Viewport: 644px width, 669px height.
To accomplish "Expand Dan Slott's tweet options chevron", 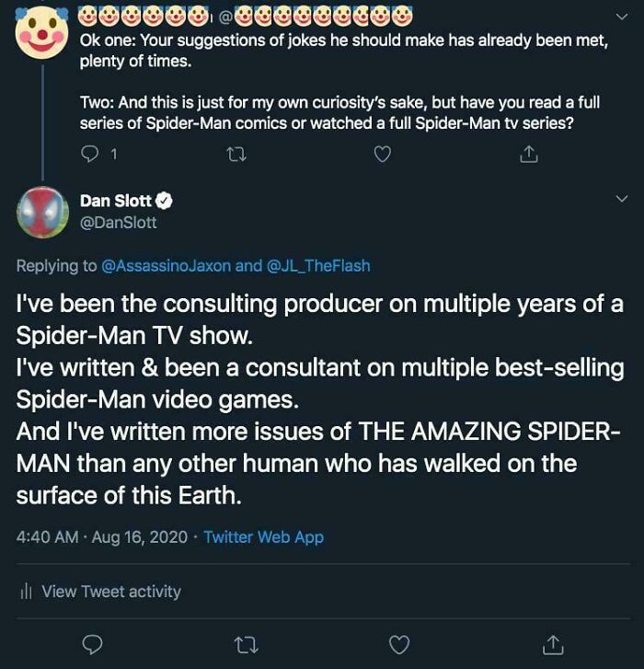I will [x=620, y=199].
